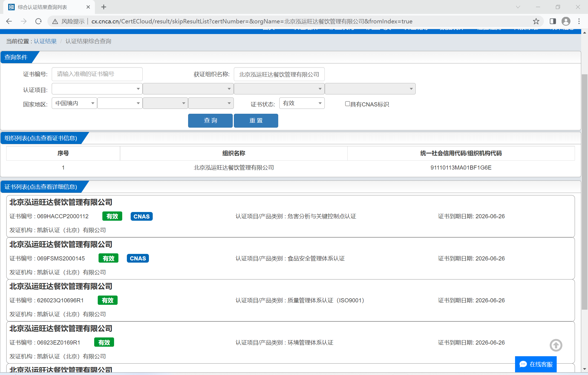Click the page vertical scrollbar thumb
Image resolution: width=588 pixels, height=375 pixels.
pos(584,192)
